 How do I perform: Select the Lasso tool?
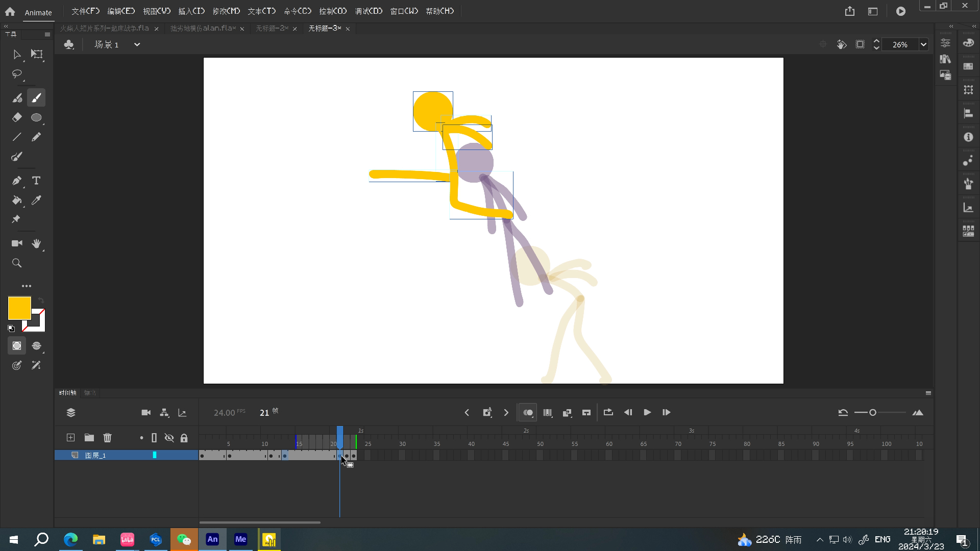pyautogui.click(x=17, y=74)
